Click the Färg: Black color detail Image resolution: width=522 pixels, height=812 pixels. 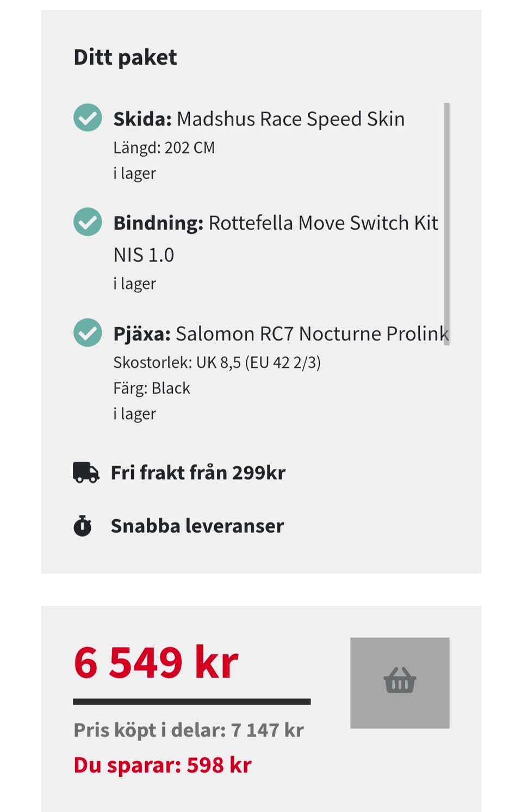point(151,388)
